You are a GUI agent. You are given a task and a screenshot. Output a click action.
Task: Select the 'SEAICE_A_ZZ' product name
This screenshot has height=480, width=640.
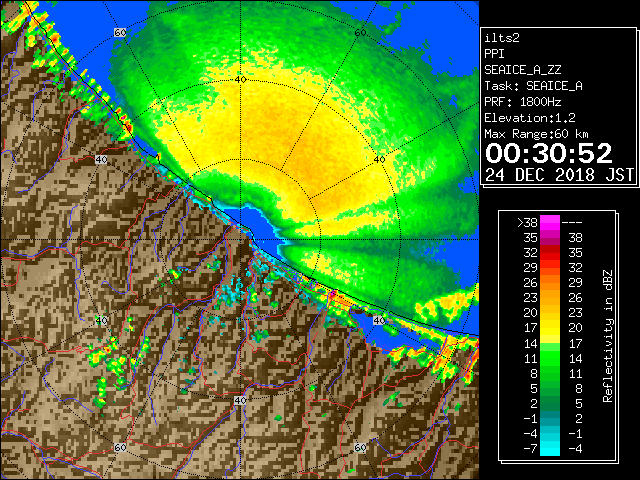tap(523, 70)
